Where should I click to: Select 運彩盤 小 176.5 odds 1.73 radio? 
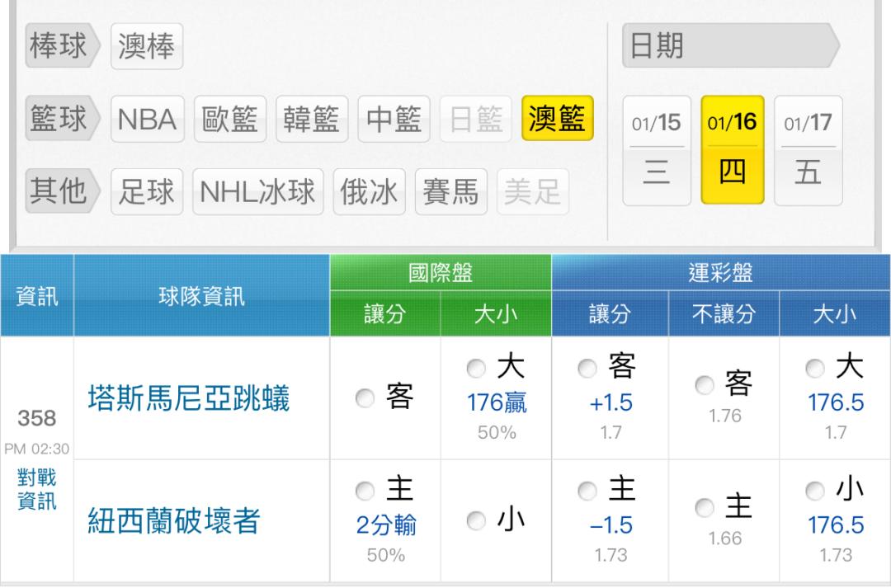(815, 491)
